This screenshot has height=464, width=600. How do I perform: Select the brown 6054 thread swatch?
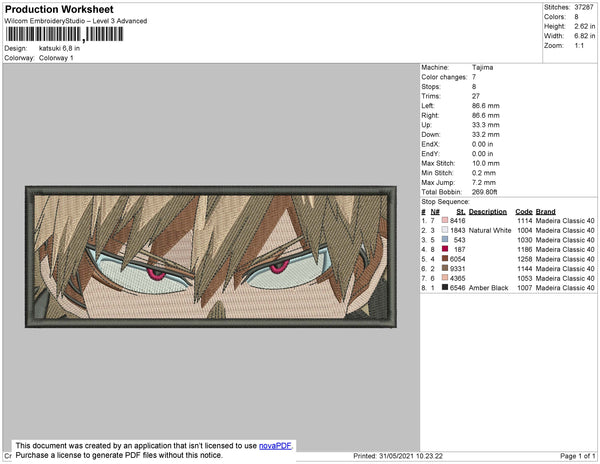[x=445, y=259]
